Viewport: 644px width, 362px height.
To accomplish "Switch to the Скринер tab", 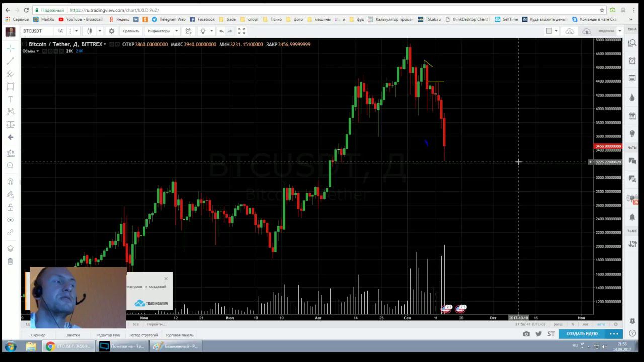I will coord(38,335).
